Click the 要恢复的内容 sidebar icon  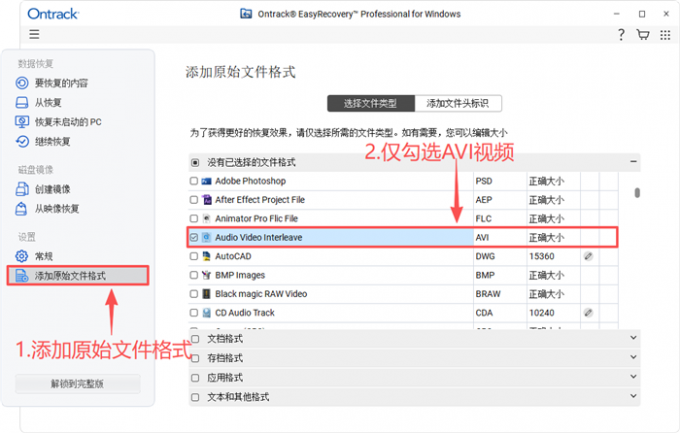pyautogui.click(x=22, y=83)
